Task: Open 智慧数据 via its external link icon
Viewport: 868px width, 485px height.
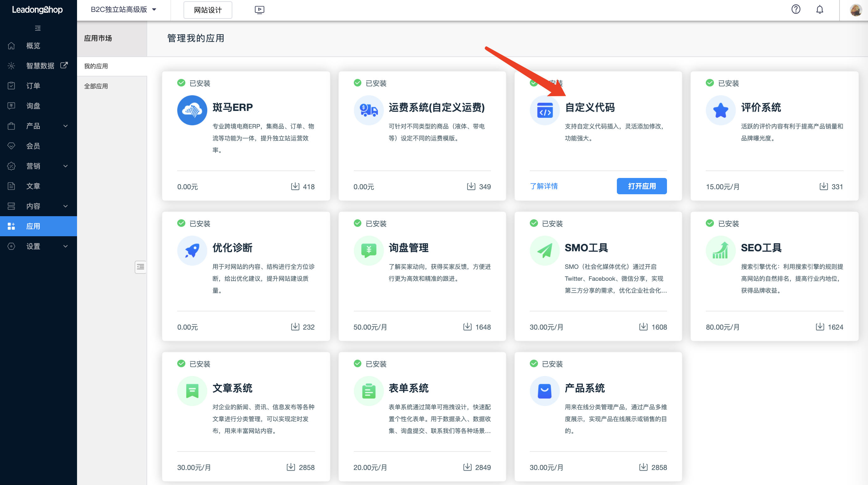Action: pyautogui.click(x=64, y=65)
